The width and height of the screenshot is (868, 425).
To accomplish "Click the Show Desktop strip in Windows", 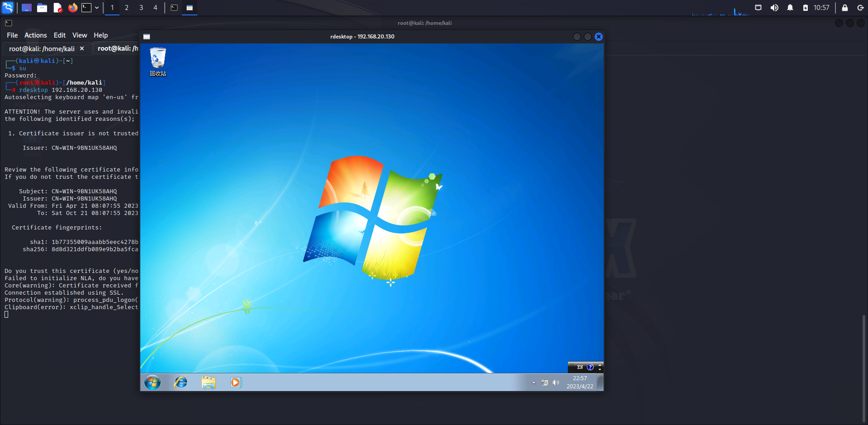I will click(x=600, y=382).
